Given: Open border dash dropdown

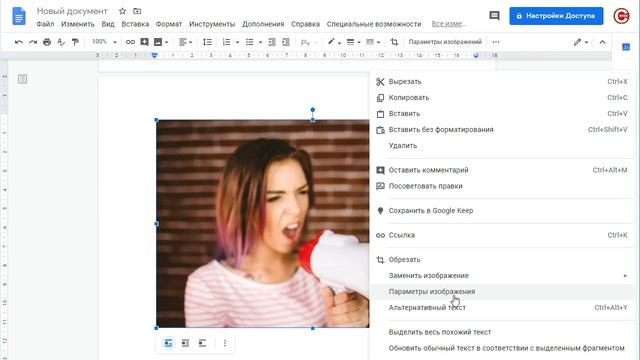Looking at the screenshot, I should (373, 42).
